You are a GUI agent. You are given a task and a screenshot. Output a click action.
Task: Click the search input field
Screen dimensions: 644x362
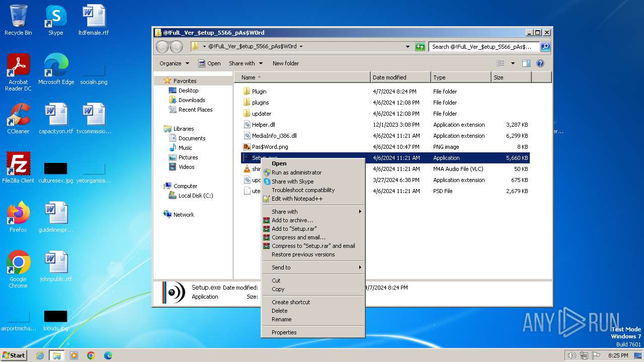pyautogui.click(x=484, y=47)
